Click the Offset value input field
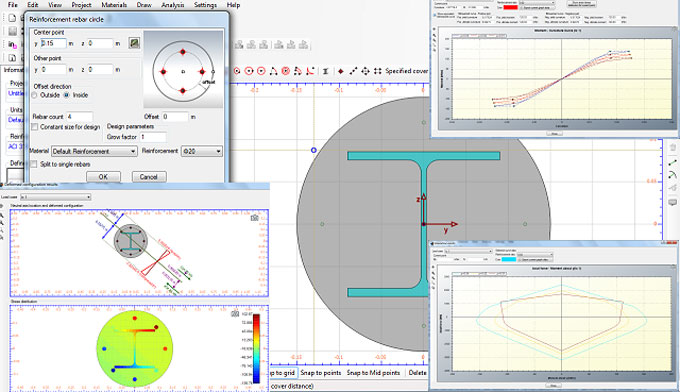The image size is (680, 392). pyautogui.click(x=175, y=117)
